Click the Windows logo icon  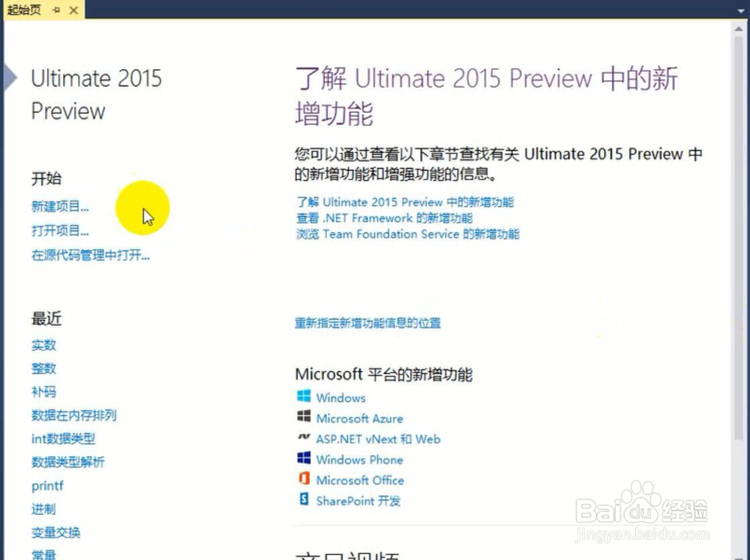[x=304, y=397]
